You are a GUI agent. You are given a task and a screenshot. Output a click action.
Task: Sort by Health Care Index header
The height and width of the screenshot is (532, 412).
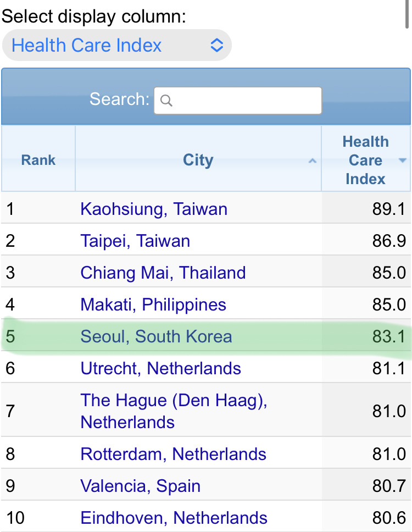pos(365,160)
